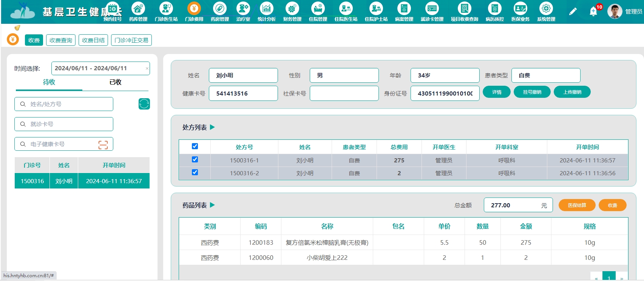Click the scan icon in 电子健康卡号 field
Screen dimensions: 644x281
coord(103,145)
